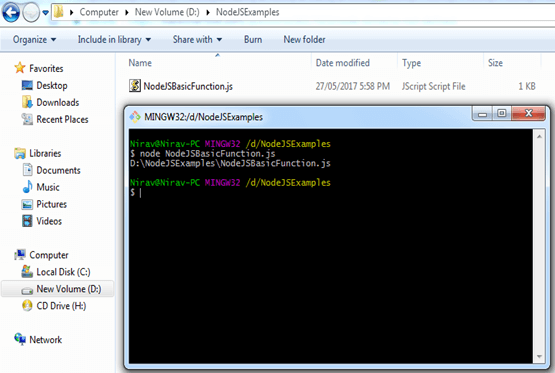555x373 pixels.
Task: Click the CD Drive (H:) disc icon
Action: 27,305
